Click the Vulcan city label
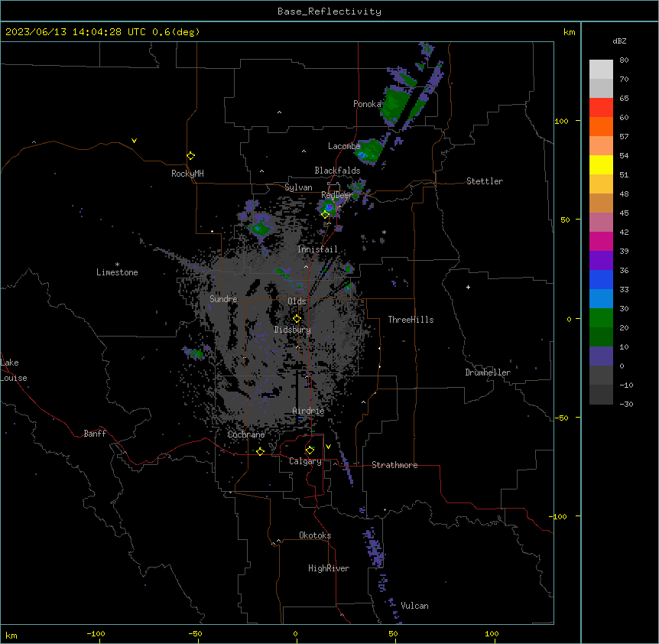This screenshot has height=644, width=659. coord(415,606)
